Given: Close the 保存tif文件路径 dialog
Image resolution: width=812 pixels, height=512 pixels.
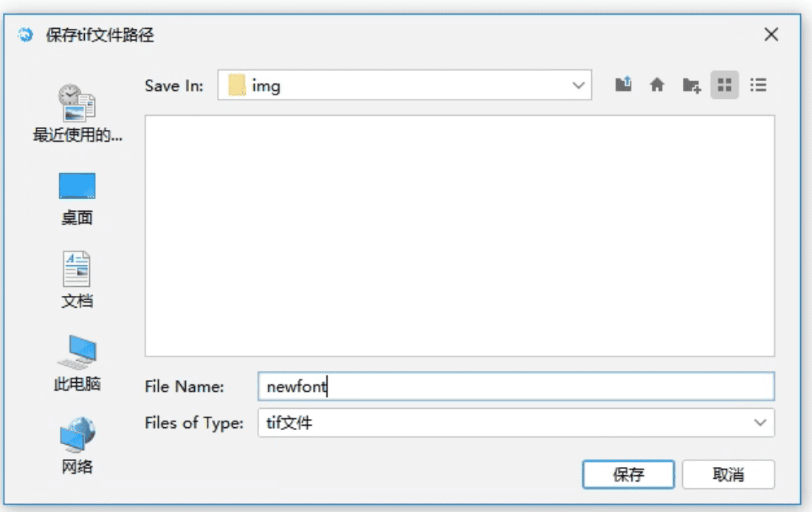Looking at the screenshot, I should [771, 35].
